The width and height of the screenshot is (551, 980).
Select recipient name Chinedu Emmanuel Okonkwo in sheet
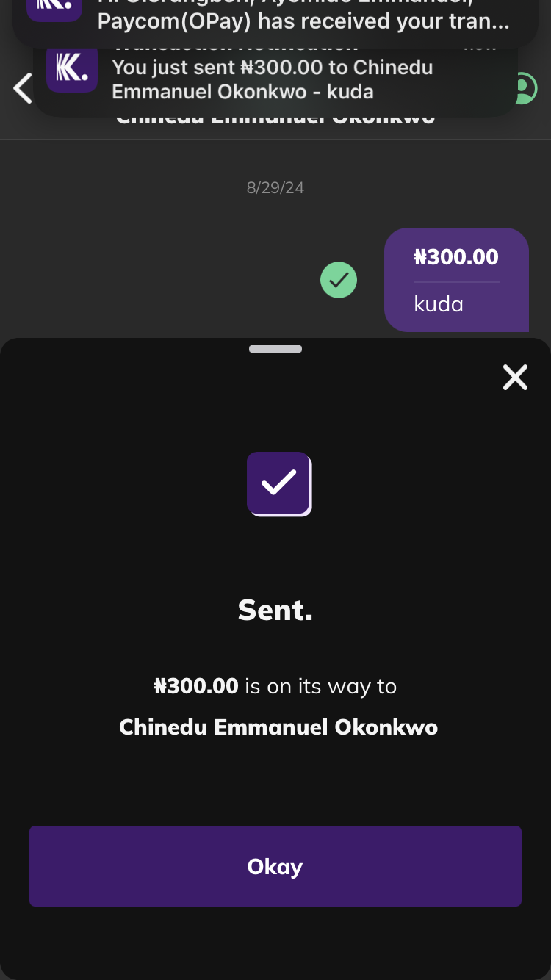coord(278,727)
